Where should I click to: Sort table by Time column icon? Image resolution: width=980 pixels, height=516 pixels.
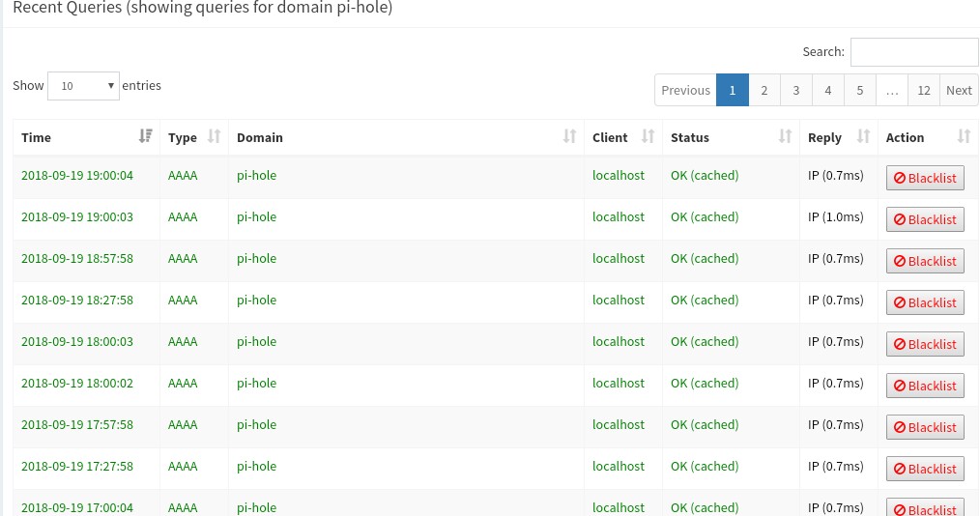click(145, 137)
